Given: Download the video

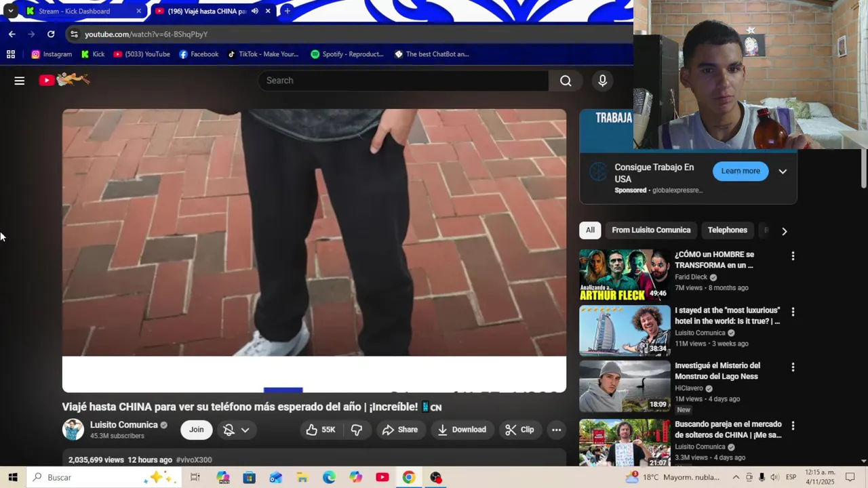Looking at the screenshot, I should 462,430.
